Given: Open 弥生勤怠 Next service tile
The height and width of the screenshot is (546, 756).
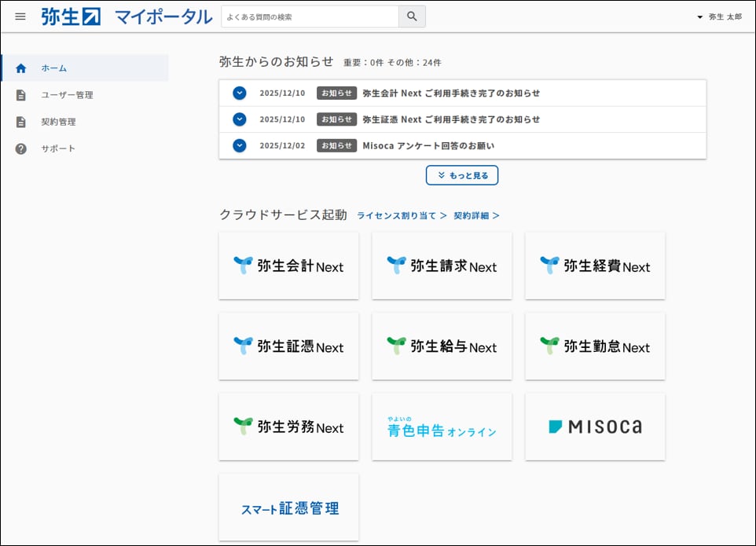Looking at the screenshot, I should point(595,346).
